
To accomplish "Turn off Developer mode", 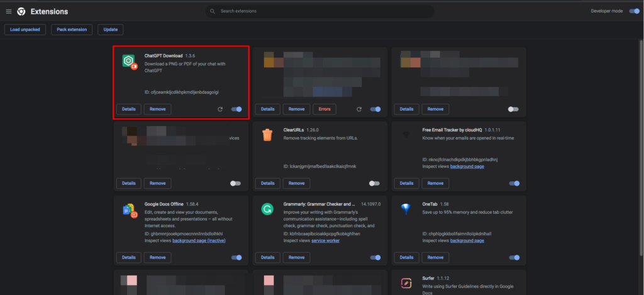I will coord(634,11).
